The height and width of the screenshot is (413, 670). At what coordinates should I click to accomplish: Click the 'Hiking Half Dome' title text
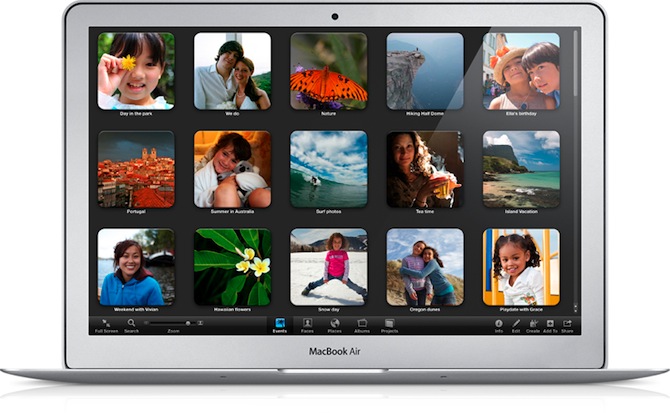(425, 114)
